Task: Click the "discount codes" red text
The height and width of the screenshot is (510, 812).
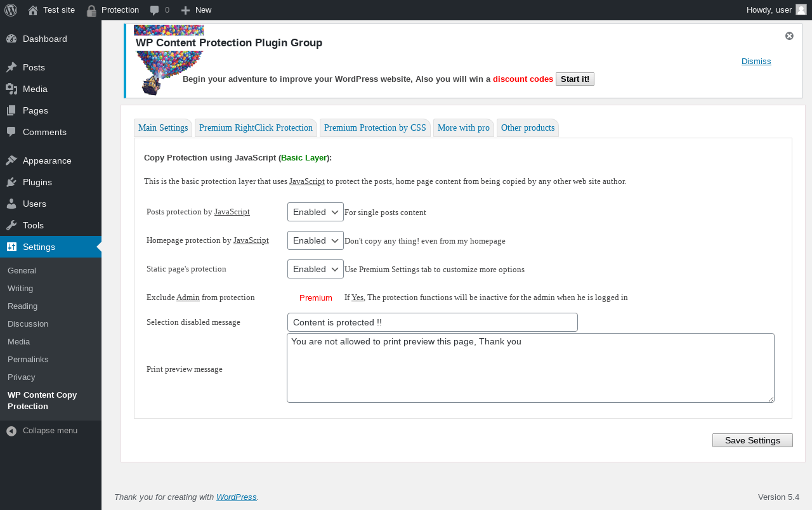Action: (x=523, y=79)
